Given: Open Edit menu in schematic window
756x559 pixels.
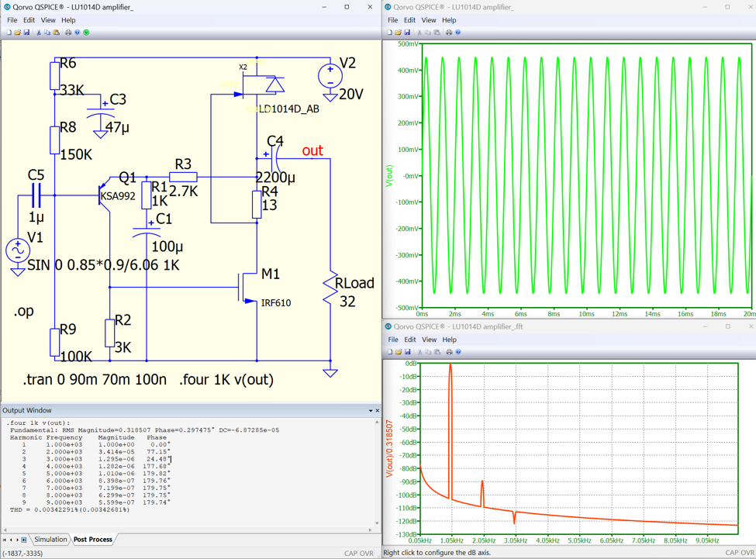Looking at the screenshot, I should click(x=29, y=20).
